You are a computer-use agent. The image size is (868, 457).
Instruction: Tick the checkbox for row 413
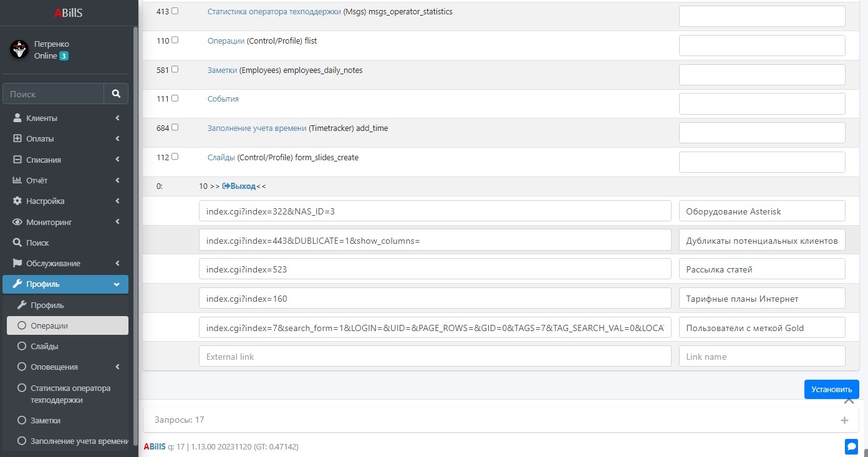[x=175, y=11]
